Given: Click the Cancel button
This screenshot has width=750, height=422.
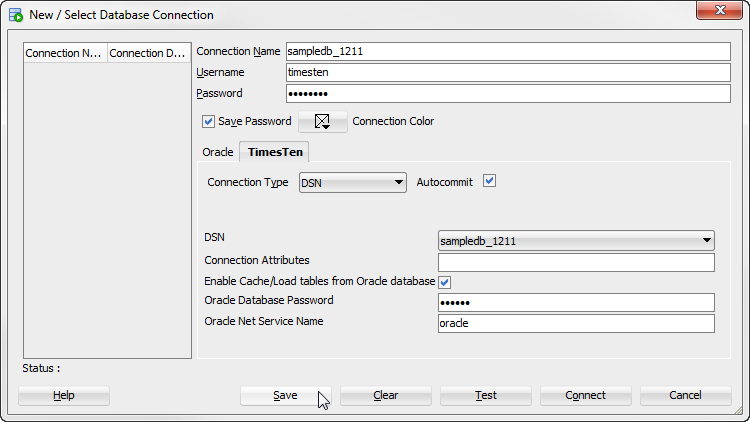Looking at the screenshot, I should pos(685,396).
